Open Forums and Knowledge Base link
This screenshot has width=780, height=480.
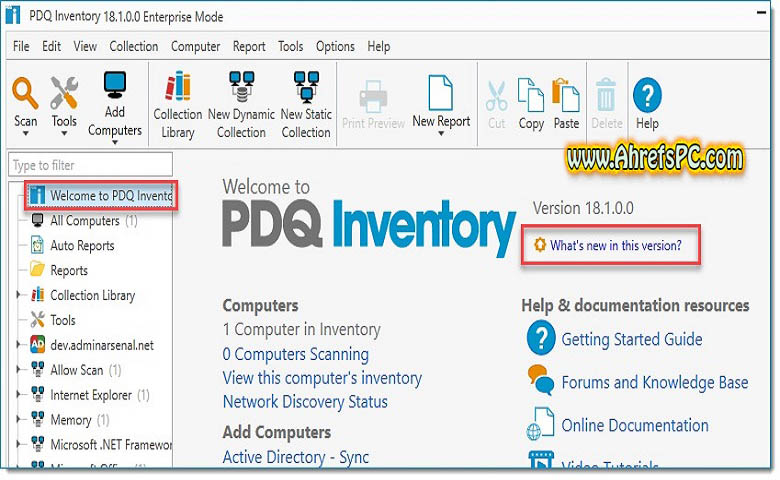click(x=655, y=382)
